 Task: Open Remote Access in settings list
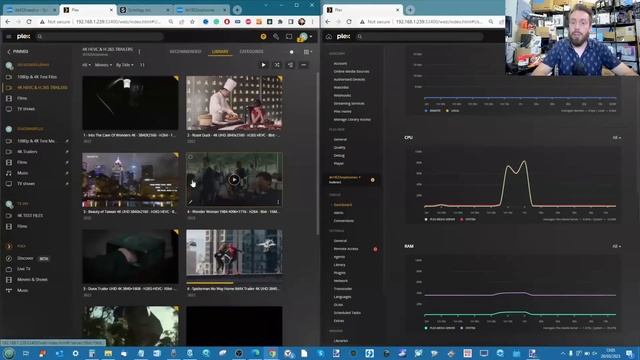tap(346, 249)
